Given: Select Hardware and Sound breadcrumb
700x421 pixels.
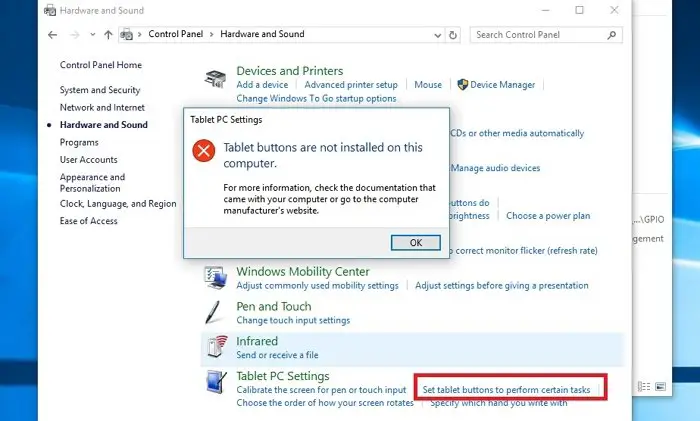Looking at the screenshot, I should (x=262, y=34).
